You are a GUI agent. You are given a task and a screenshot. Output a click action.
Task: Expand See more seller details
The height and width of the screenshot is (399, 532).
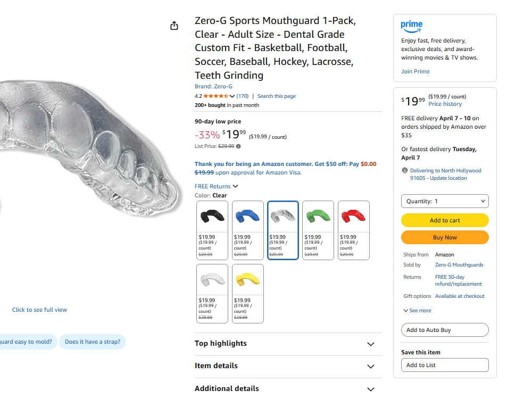tap(417, 311)
